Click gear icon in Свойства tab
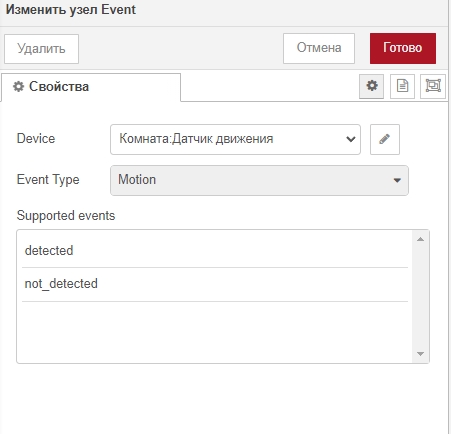This screenshot has width=451, height=434. [x=18, y=87]
